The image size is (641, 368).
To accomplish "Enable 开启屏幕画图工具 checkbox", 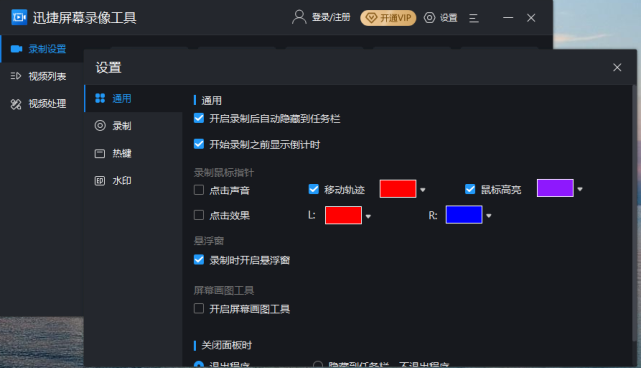I will tap(199, 308).
